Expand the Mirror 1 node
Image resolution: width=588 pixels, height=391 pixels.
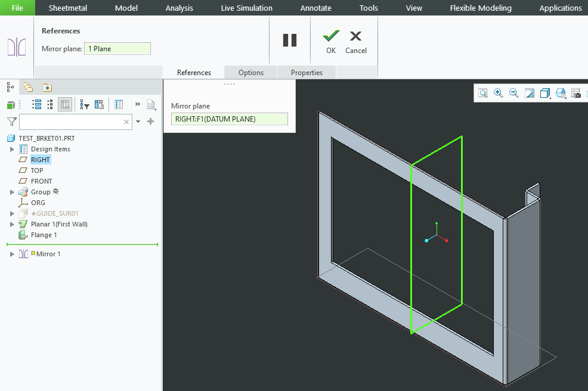(x=12, y=254)
